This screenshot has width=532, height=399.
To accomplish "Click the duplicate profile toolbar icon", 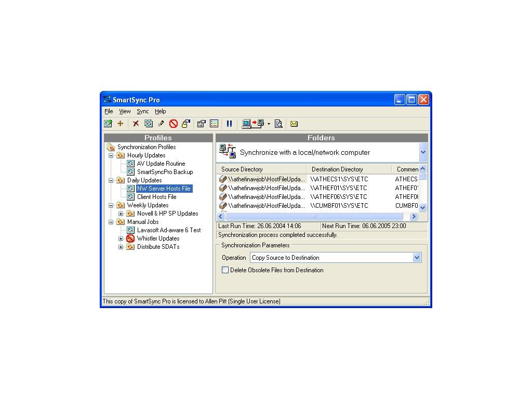I will point(148,124).
